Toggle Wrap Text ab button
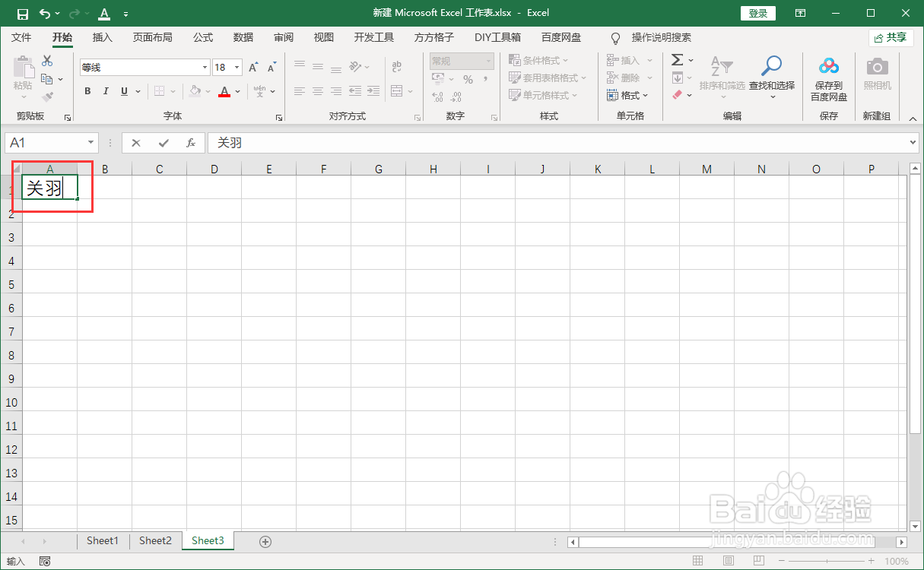Screen dimensions: 924x570 (396, 67)
